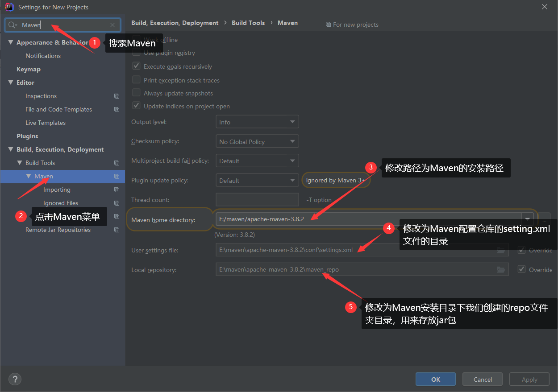Click the icon beside Remote Jar Repositories
Image resolution: width=558 pixels, height=392 pixels.
pos(117,230)
